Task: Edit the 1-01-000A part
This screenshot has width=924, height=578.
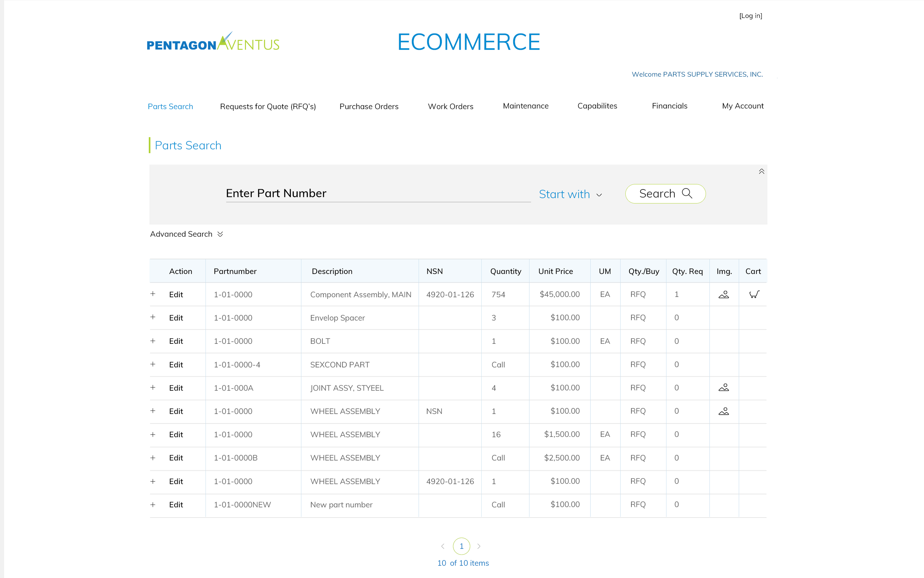Action: pos(176,388)
